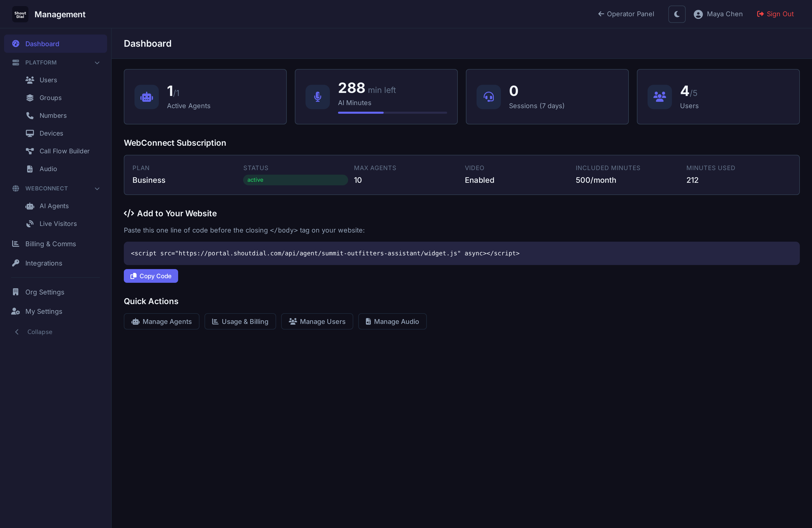Open the Dashboard sidebar item
Screen dimensions: 812x528
(56, 44)
